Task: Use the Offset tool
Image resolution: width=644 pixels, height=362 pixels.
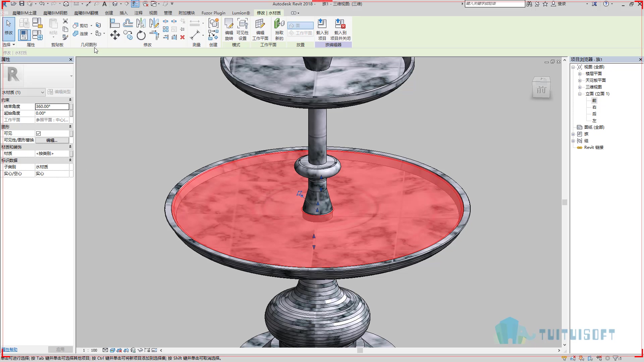Action: point(128,23)
